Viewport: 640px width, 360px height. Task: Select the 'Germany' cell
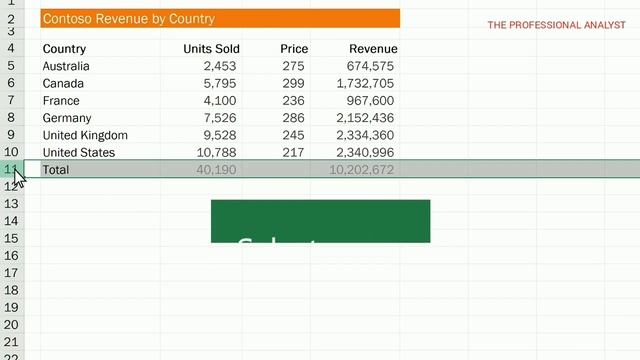[100, 118]
